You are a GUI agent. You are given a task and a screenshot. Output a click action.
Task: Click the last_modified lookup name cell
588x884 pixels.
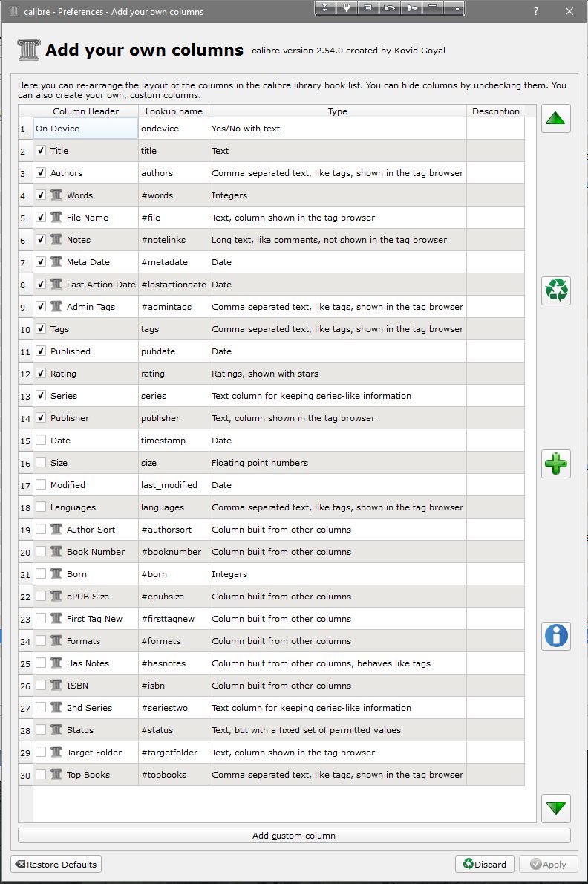(x=174, y=485)
